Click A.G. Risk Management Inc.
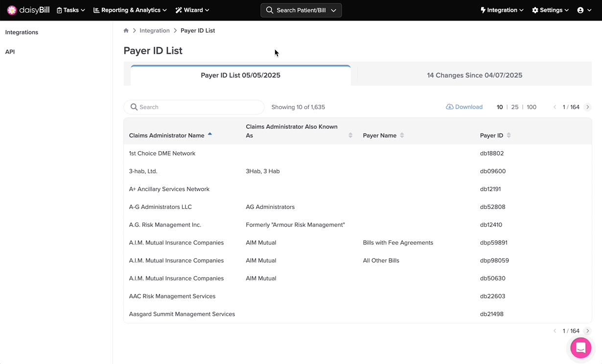Viewport: 602px width, 364px height. 165,225
